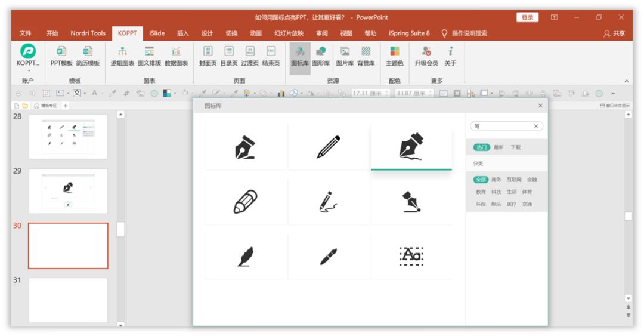Clear the icon library search box
This screenshot has width=644, height=336.
(536, 127)
